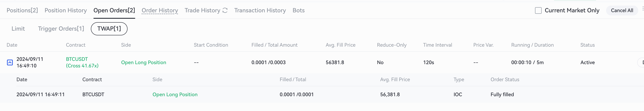This screenshot has height=111, width=644.
Task: Go to the Order History tab
Action: (160, 10)
